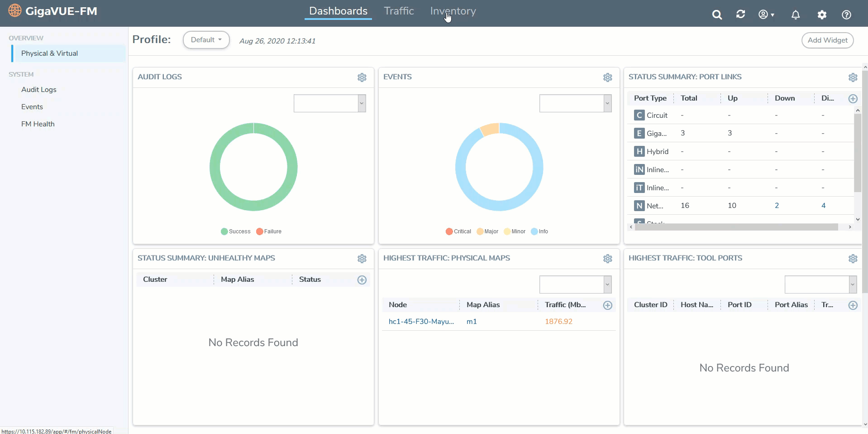
Task: Sort by Cluster column in Unhealthy Maps
Action: (155, 280)
